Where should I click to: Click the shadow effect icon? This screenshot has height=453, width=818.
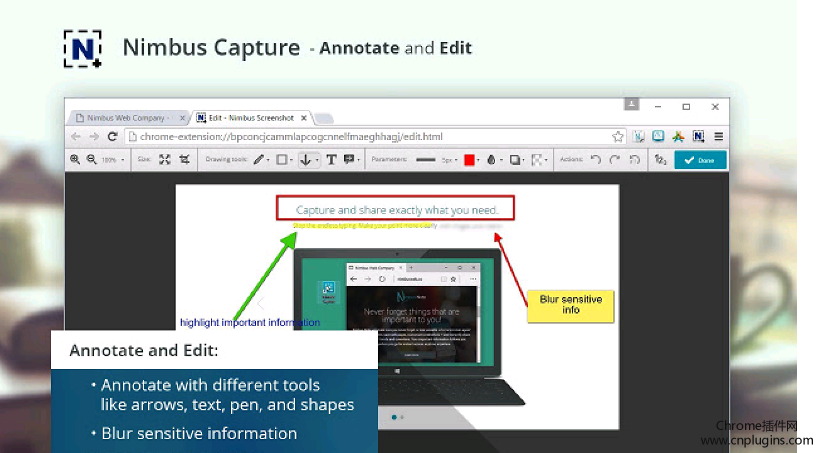514,160
